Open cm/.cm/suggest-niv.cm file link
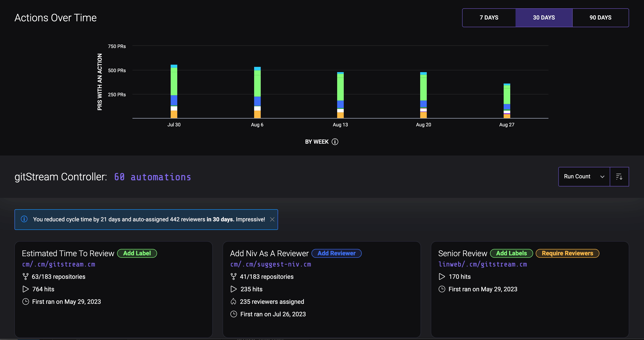This screenshot has height=340, width=644. pos(271,264)
